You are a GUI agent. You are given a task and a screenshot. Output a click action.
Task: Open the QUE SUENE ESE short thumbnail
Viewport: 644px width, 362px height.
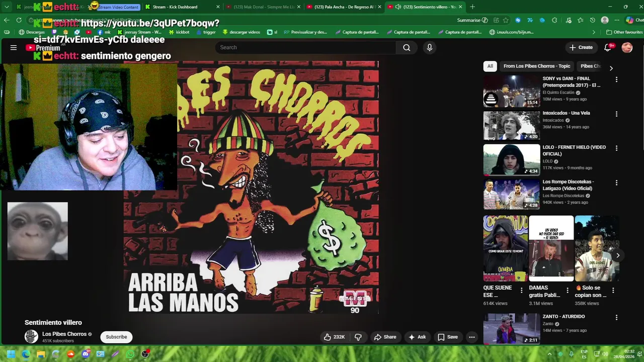click(x=506, y=248)
